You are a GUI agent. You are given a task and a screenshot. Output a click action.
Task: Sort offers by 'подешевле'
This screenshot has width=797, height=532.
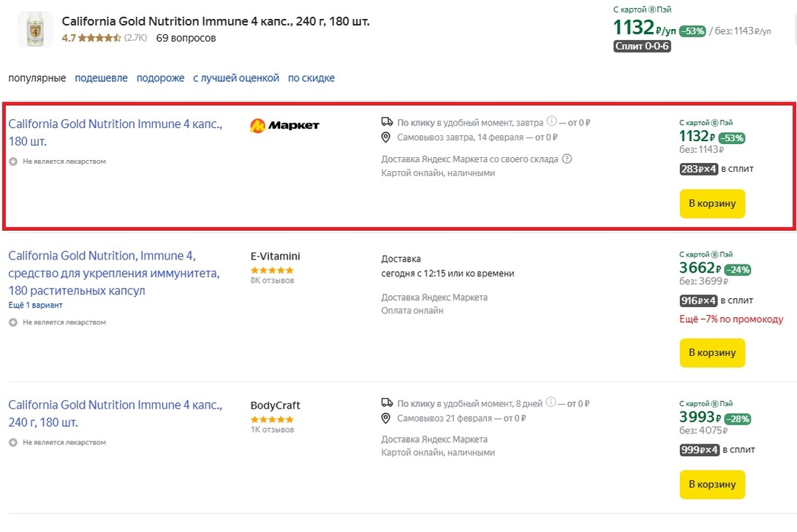pos(101,78)
